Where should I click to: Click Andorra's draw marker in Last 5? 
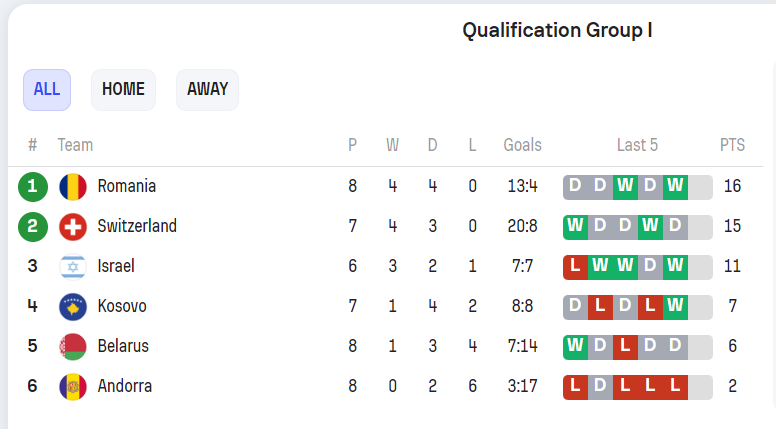coord(600,386)
